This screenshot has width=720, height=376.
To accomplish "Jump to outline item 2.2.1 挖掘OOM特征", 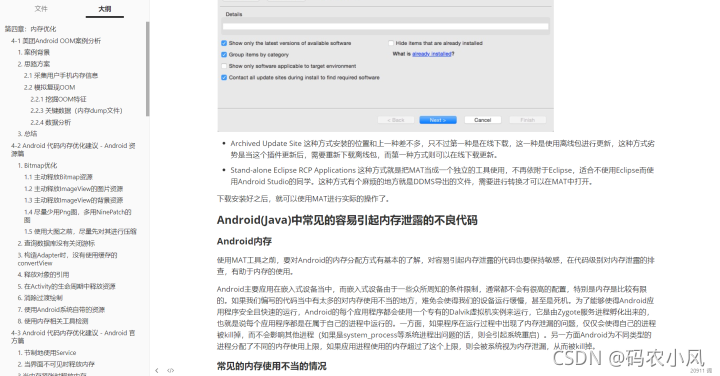I will (58, 99).
